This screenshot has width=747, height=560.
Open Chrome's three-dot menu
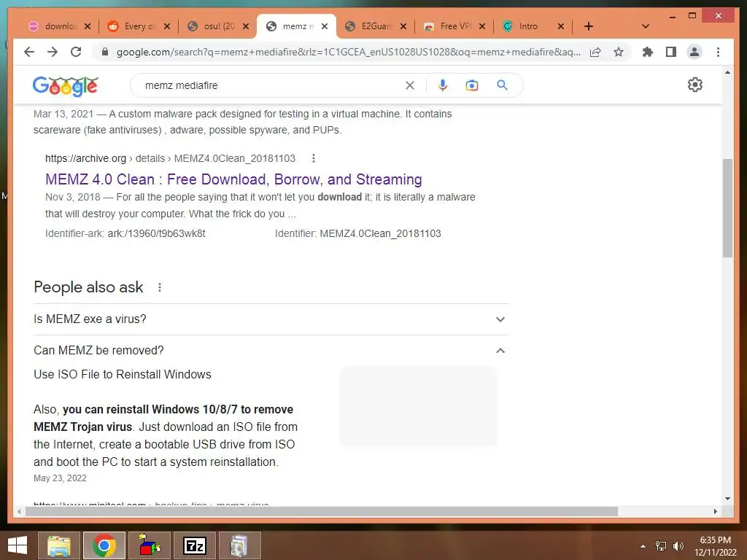point(718,52)
